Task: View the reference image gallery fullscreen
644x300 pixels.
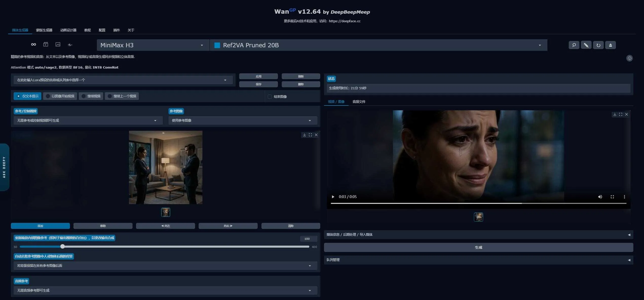Action: pos(310,135)
